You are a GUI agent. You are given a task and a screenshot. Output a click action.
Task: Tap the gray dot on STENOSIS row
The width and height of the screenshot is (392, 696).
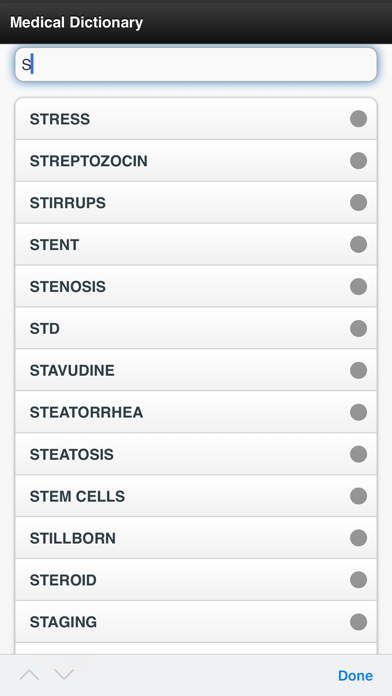click(x=358, y=286)
